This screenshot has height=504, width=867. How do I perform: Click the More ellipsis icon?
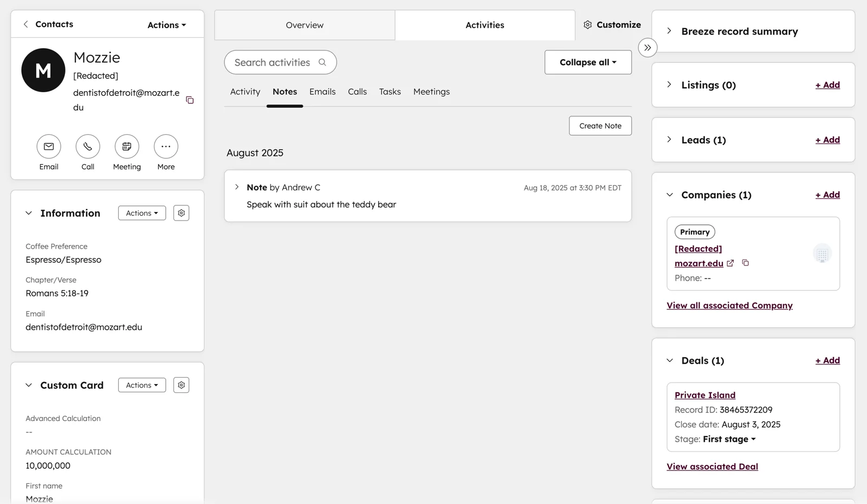pyautogui.click(x=166, y=146)
